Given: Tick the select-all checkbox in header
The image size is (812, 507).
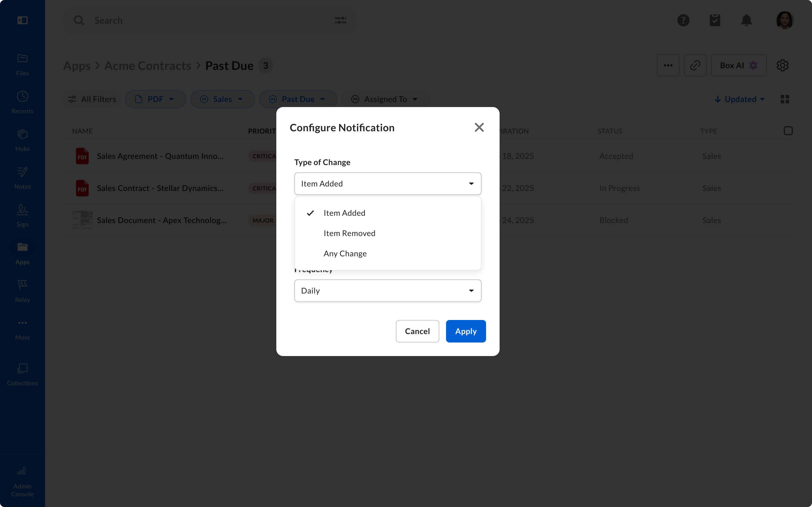Looking at the screenshot, I should [788, 131].
